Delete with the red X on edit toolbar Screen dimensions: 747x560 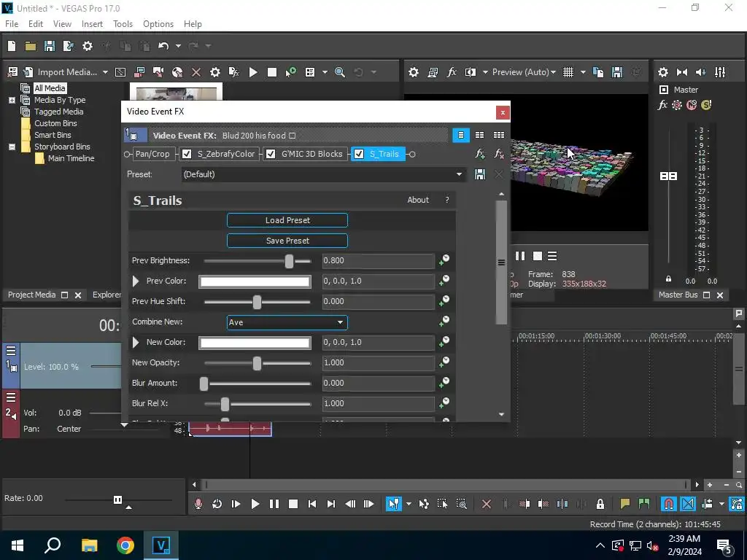click(x=487, y=504)
